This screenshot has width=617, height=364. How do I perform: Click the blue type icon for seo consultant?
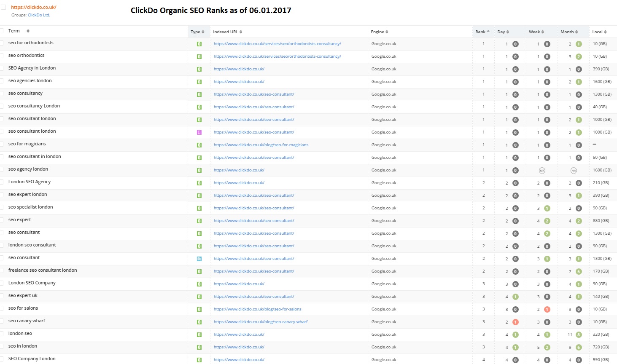point(199,259)
